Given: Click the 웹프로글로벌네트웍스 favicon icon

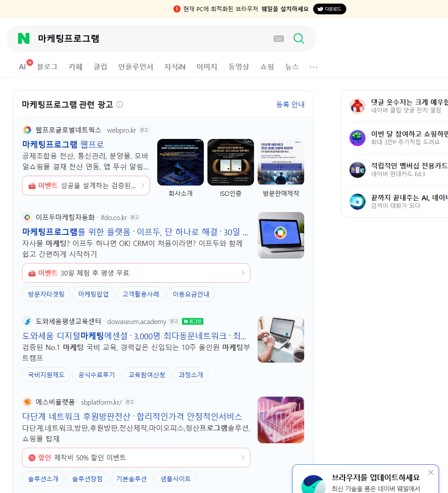Looking at the screenshot, I should click(x=27, y=130).
